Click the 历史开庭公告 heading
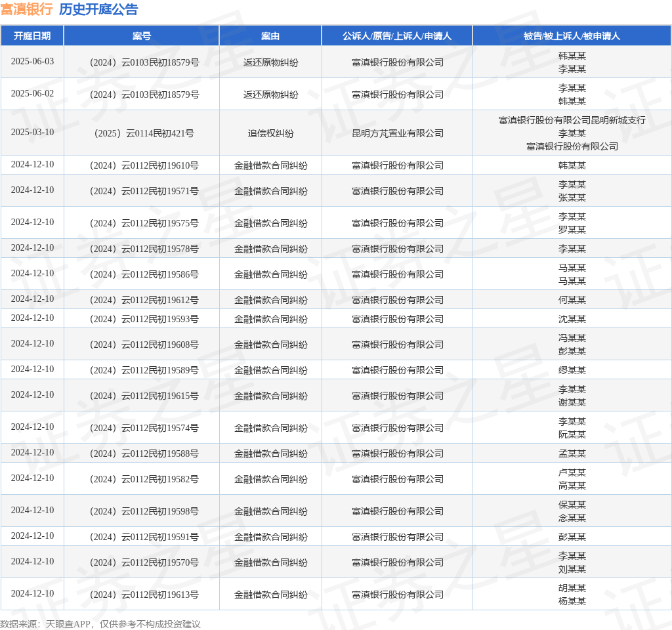Image resolution: width=672 pixels, height=630 pixels. click(98, 9)
